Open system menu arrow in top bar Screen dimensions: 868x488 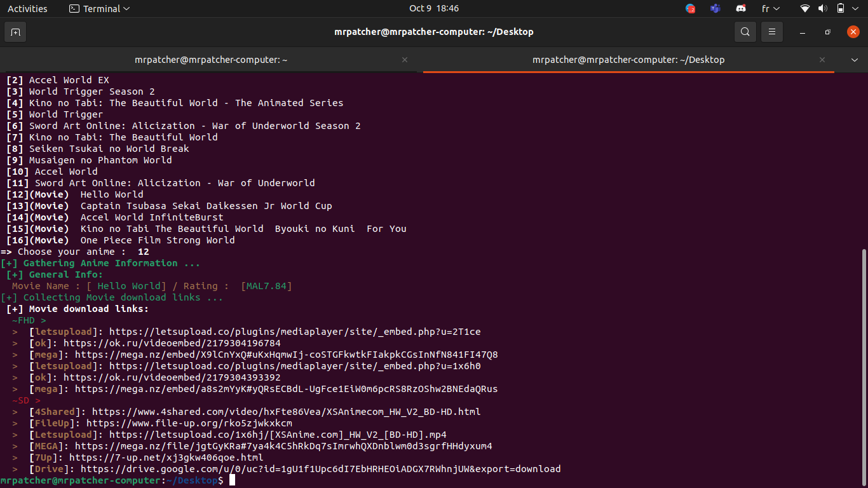coord(857,8)
